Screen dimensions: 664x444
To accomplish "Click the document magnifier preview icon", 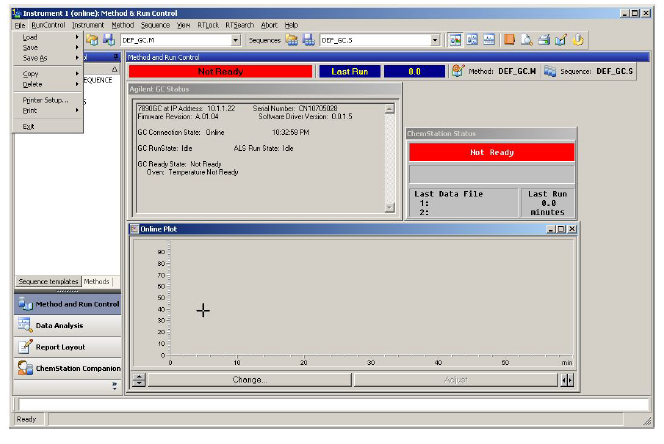I will point(527,40).
